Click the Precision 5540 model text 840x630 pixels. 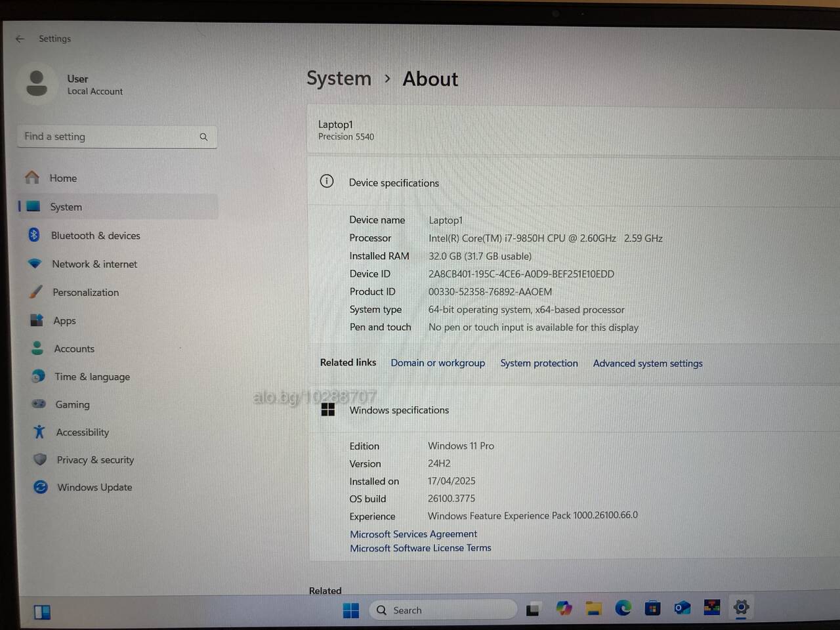346,136
